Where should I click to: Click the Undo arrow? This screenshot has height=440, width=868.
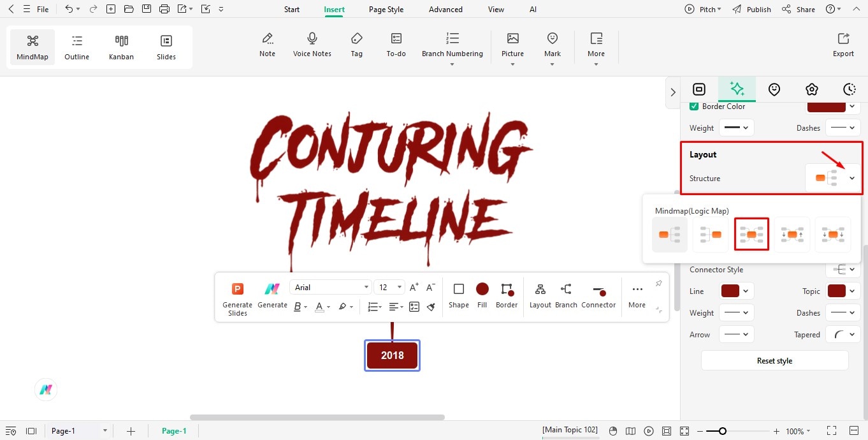coord(69,9)
